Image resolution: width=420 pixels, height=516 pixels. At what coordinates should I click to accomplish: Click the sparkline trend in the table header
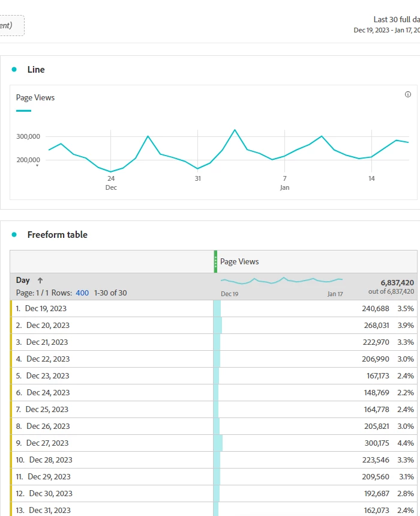pos(281,281)
